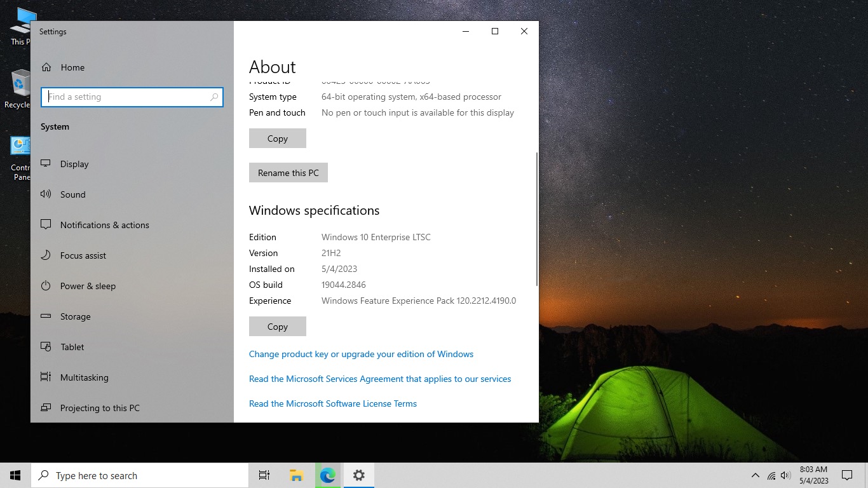The width and height of the screenshot is (868, 488).
Task: Read the Microsoft Software License Terms
Action: pyautogui.click(x=333, y=403)
